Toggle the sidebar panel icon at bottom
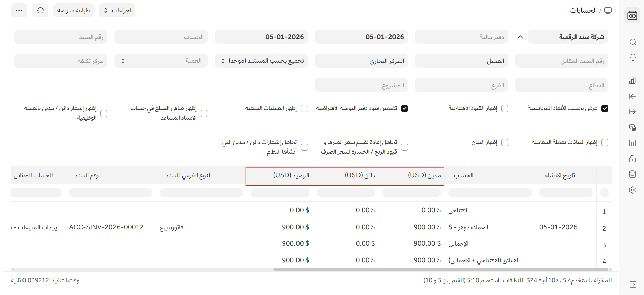The image size is (644, 295). click(x=632, y=284)
